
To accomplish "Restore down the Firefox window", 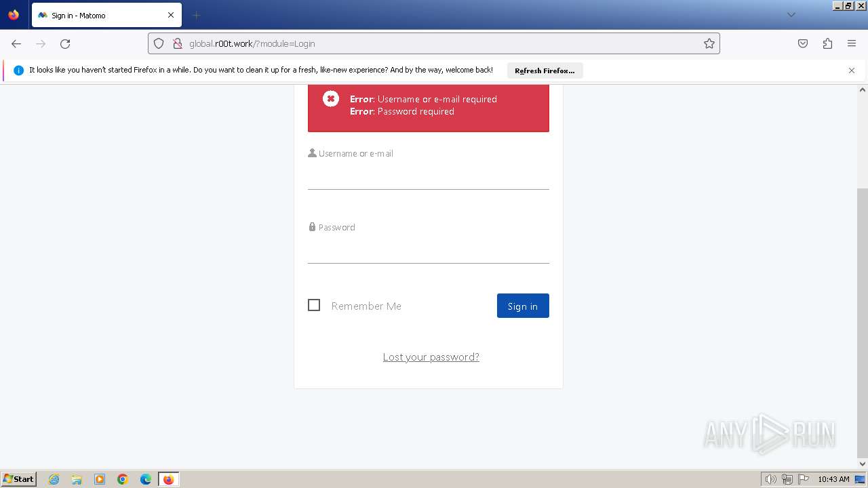I will click(x=848, y=5).
